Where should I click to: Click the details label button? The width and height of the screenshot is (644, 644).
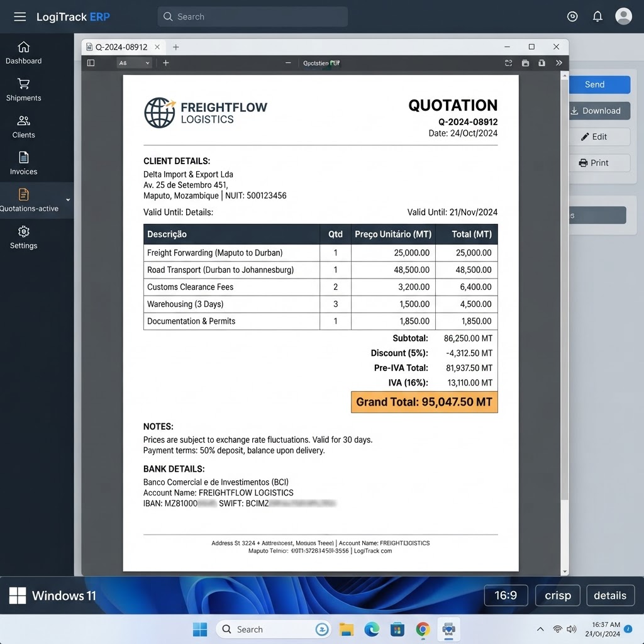610,596
